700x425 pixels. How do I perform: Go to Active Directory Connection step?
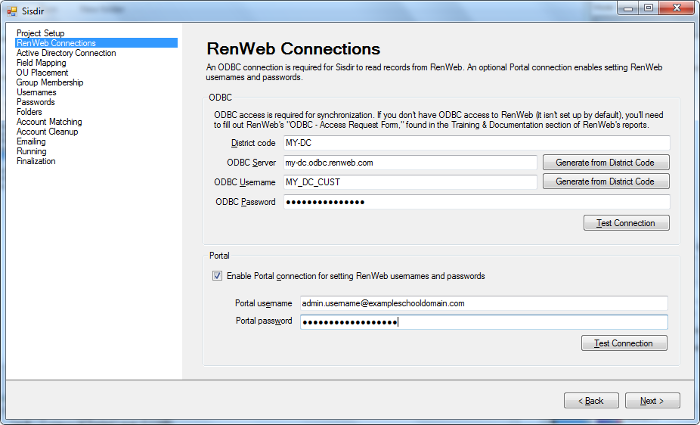[66, 53]
